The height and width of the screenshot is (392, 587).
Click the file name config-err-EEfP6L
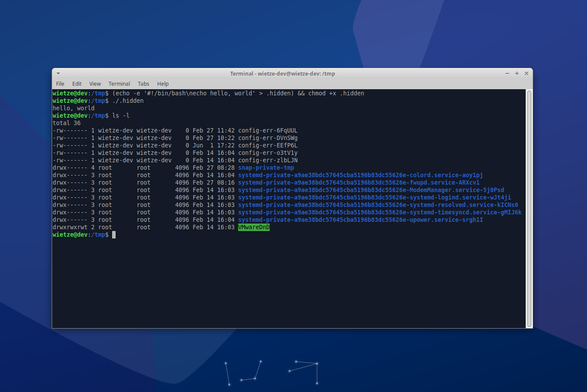coord(268,146)
